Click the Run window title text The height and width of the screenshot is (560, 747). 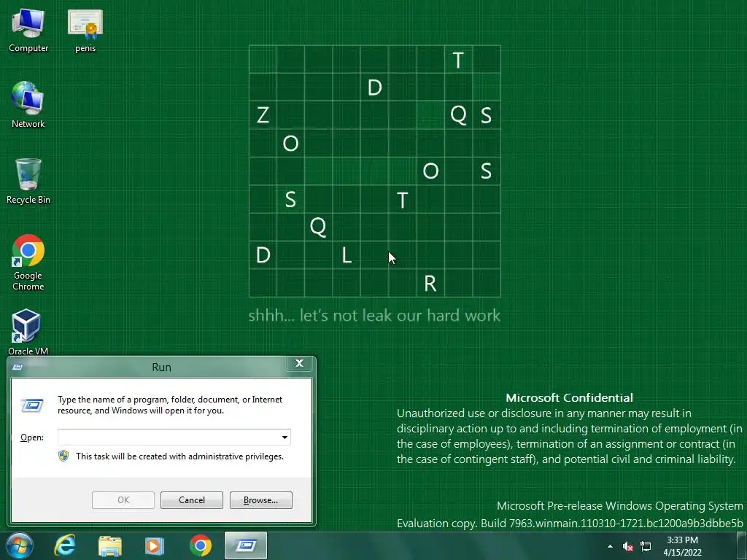[x=161, y=367]
